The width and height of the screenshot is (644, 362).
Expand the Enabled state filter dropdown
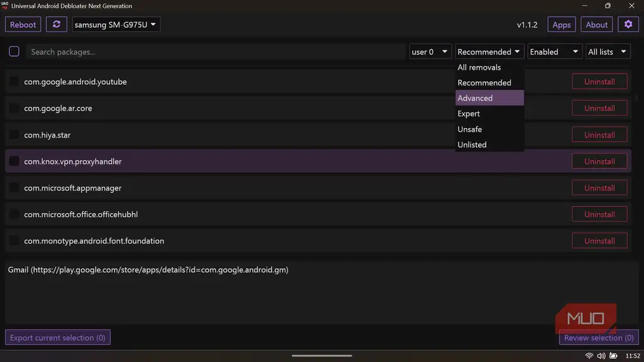(x=555, y=52)
